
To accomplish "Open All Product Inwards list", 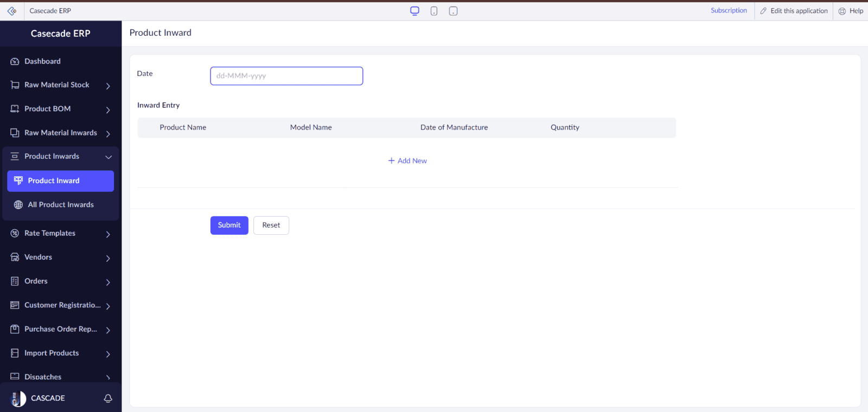I will pos(61,205).
